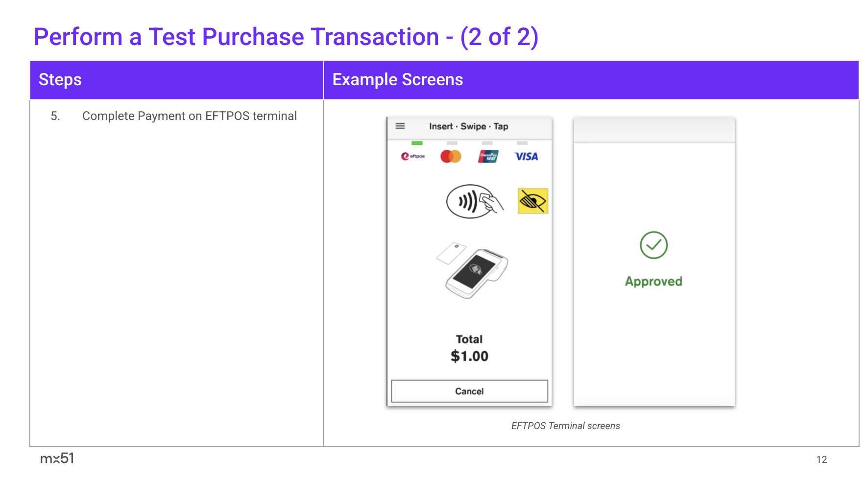Click the Mastercard logo
Image resolution: width=868 pixels, height=482 pixels.
pyautogui.click(x=451, y=156)
